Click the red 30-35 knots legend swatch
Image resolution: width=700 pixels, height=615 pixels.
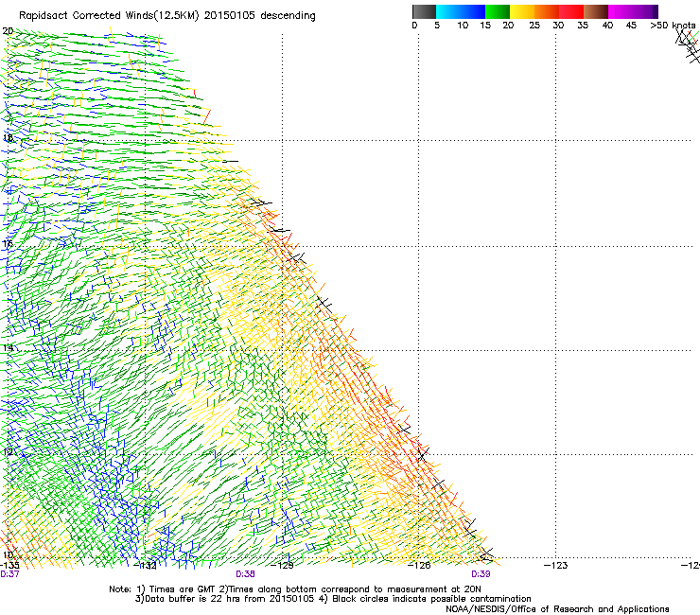[571, 11]
